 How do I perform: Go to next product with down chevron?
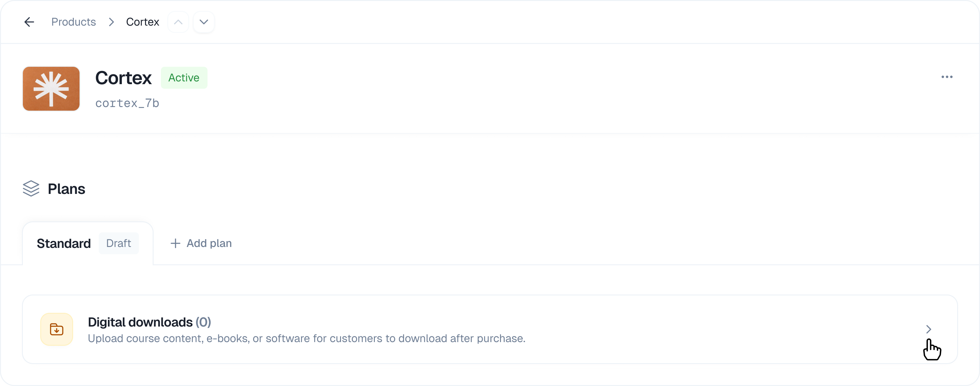click(x=204, y=22)
